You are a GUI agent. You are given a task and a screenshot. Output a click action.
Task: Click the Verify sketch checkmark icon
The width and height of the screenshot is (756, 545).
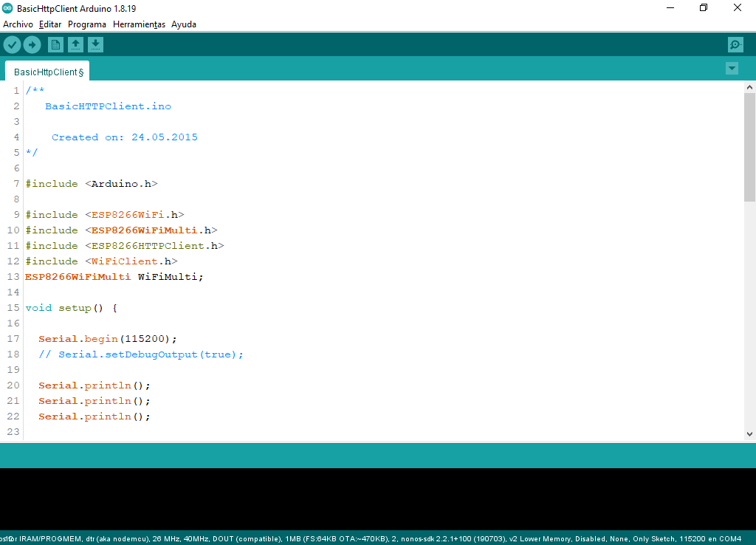pyautogui.click(x=12, y=45)
